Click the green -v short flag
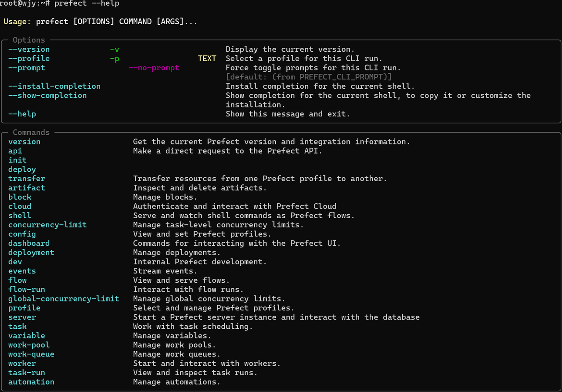Viewport: 562px width, 392px height. point(115,49)
